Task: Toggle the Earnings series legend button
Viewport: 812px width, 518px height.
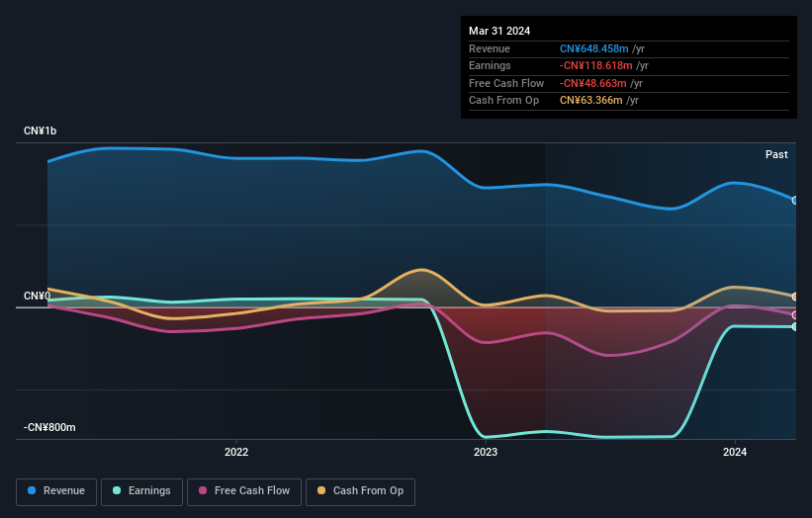Action: click(x=141, y=491)
